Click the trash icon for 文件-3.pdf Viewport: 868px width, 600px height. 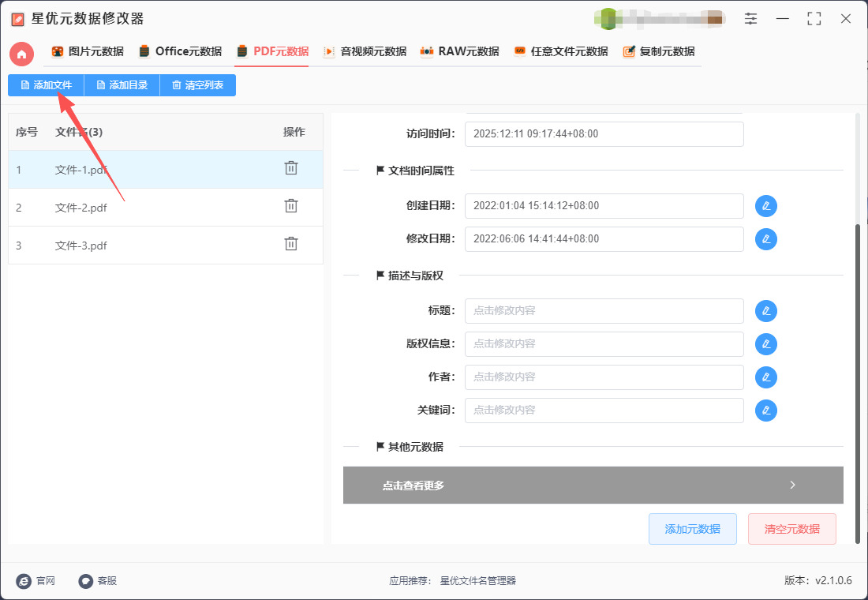pyautogui.click(x=291, y=244)
